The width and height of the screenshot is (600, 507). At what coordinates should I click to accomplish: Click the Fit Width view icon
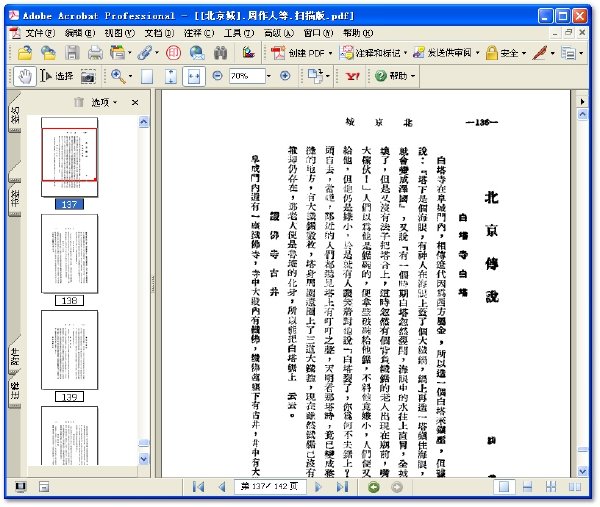click(194, 76)
